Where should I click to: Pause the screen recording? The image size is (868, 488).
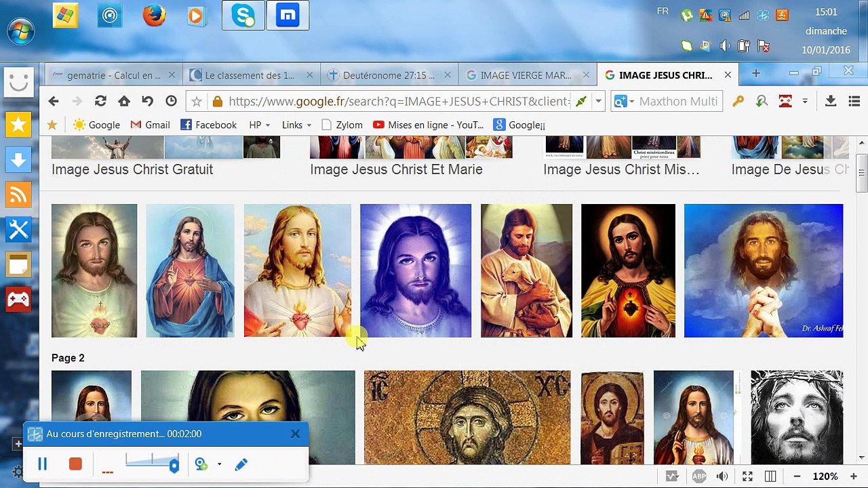tap(42, 464)
